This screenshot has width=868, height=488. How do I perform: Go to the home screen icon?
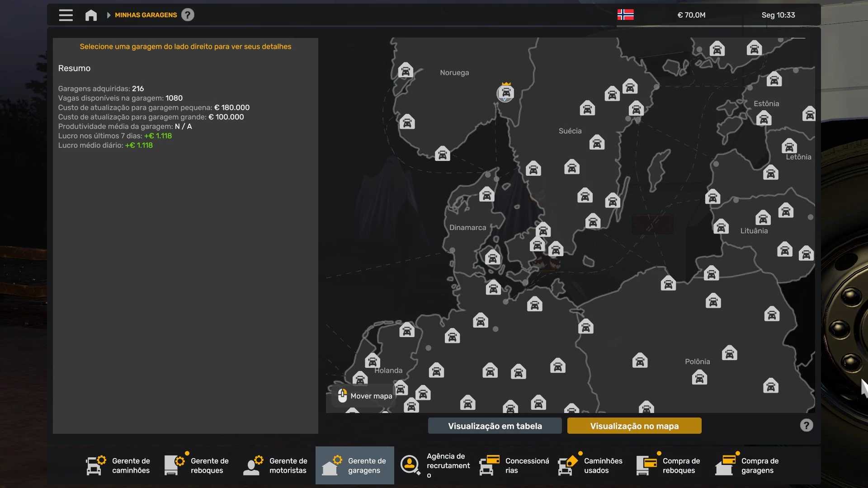(91, 15)
